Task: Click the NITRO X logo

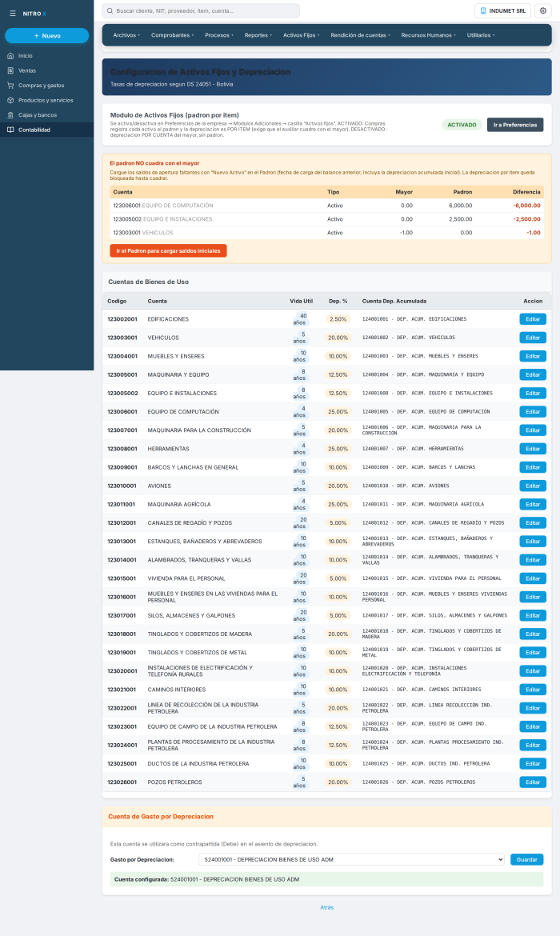Action: pyautogui.click(x=34, y=13)
